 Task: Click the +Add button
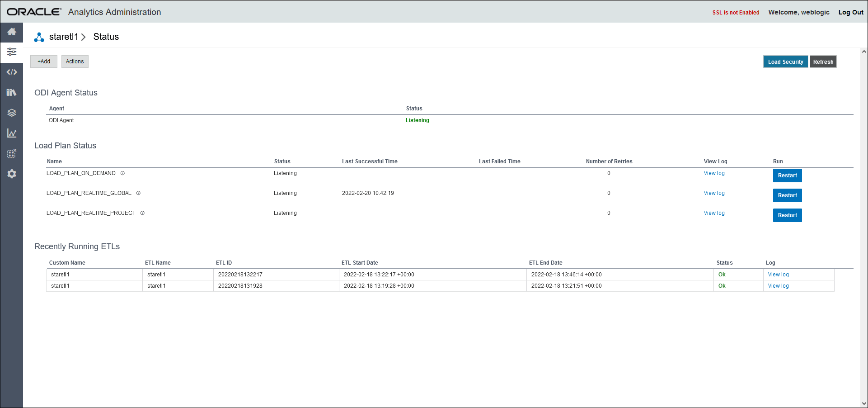(44, 62)
